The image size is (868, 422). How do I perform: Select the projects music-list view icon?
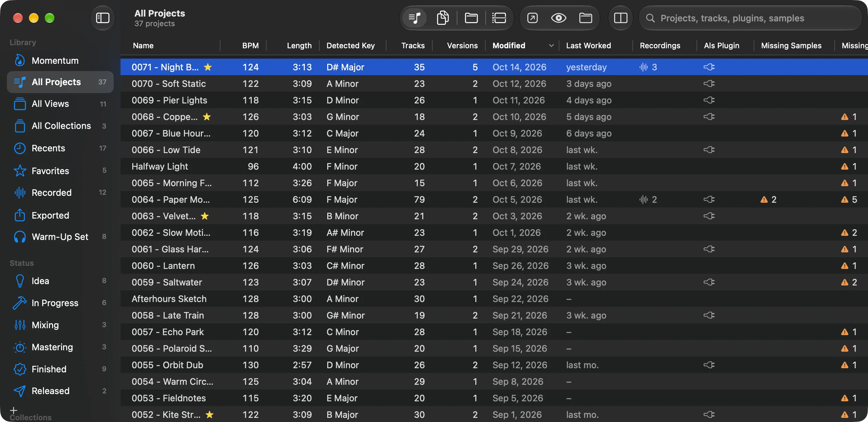(x=415, y=18)
